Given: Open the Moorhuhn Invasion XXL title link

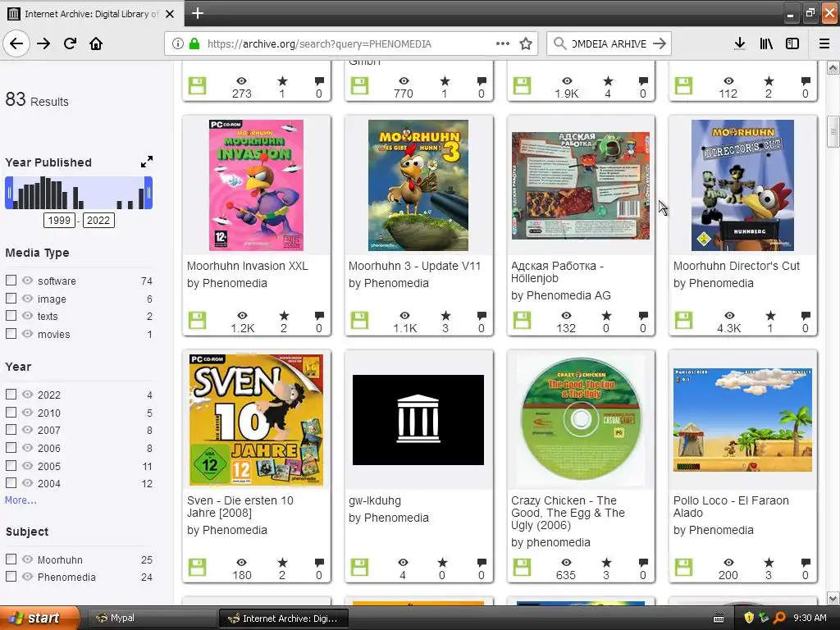Looking at the screenshot, I should (248, 266).
